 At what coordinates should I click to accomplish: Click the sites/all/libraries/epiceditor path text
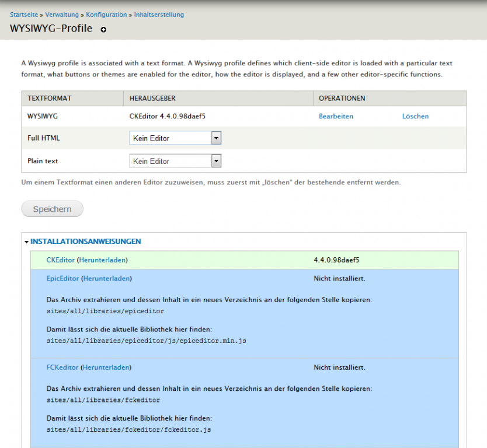(x=105, y=311)
